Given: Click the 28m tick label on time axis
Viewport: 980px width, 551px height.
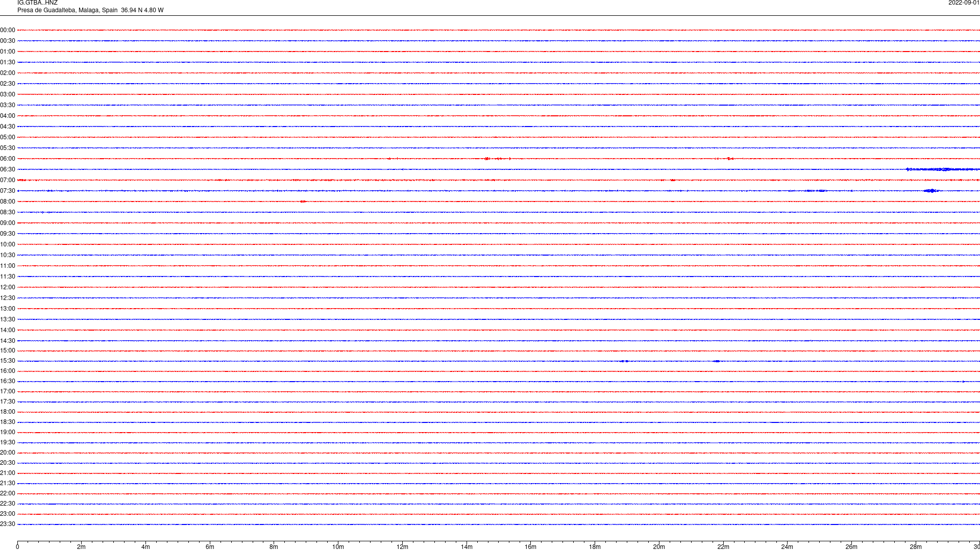Looking at the screenshot, I should coord(916,547).
